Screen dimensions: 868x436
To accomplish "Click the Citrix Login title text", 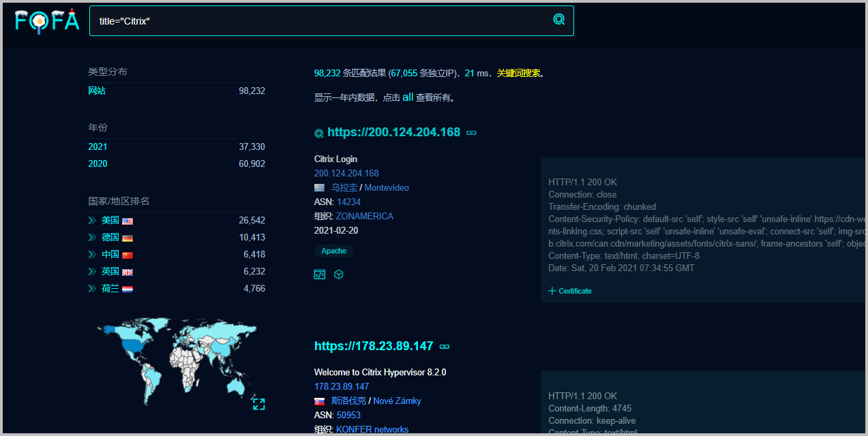I will (335, 159).
